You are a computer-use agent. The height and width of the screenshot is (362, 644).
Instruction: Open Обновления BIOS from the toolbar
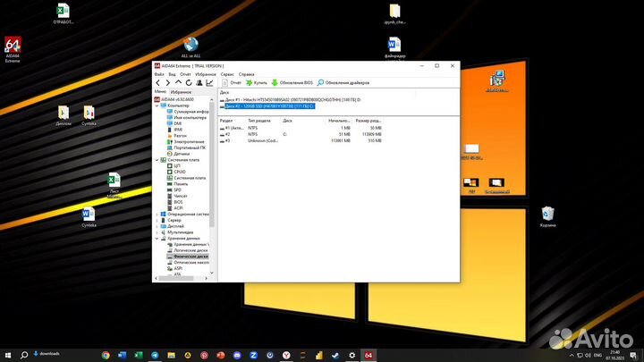click(x=292, y=83)
